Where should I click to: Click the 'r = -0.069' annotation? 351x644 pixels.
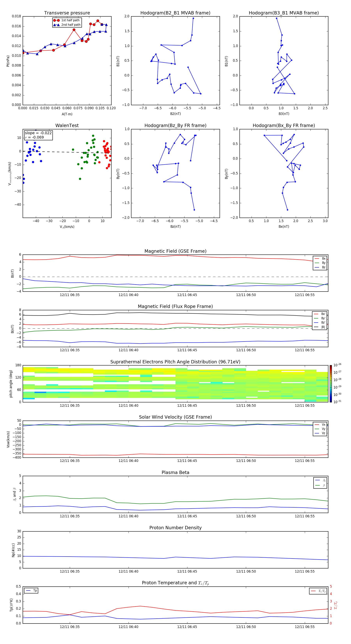[x=35, y=137]
